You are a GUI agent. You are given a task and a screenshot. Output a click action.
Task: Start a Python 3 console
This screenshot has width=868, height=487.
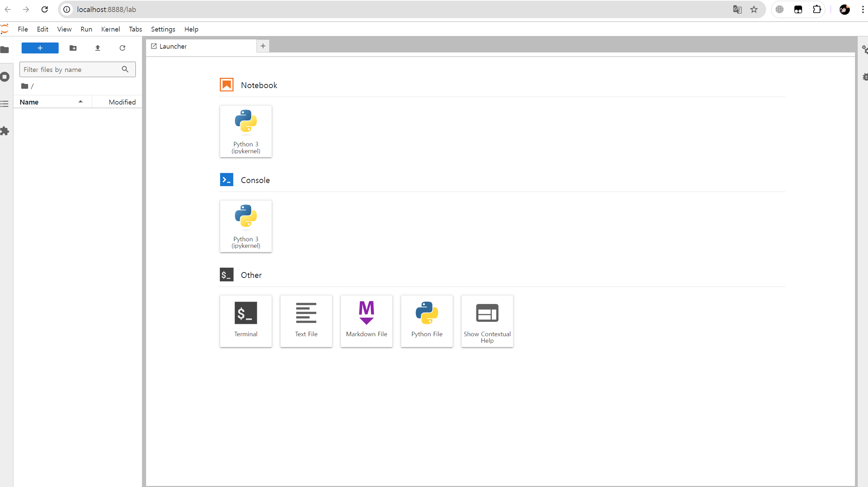(x=246, y=226)
